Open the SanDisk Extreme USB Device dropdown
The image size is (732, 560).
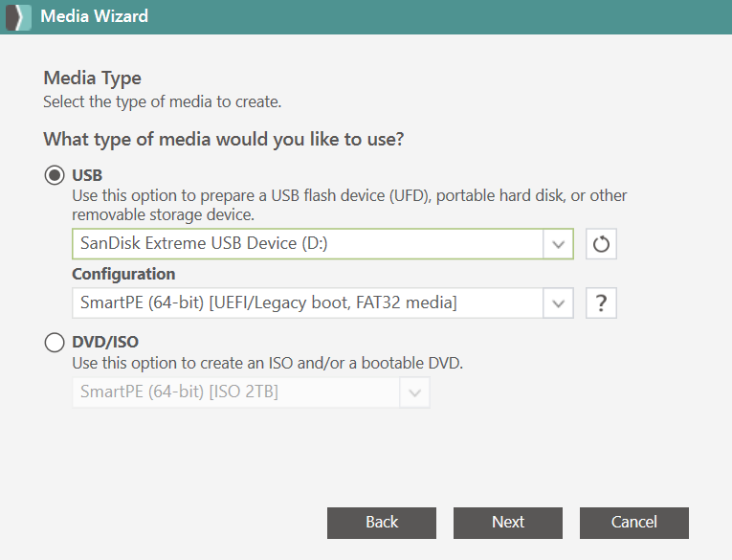pyautogui.click(x=322, y=244)
